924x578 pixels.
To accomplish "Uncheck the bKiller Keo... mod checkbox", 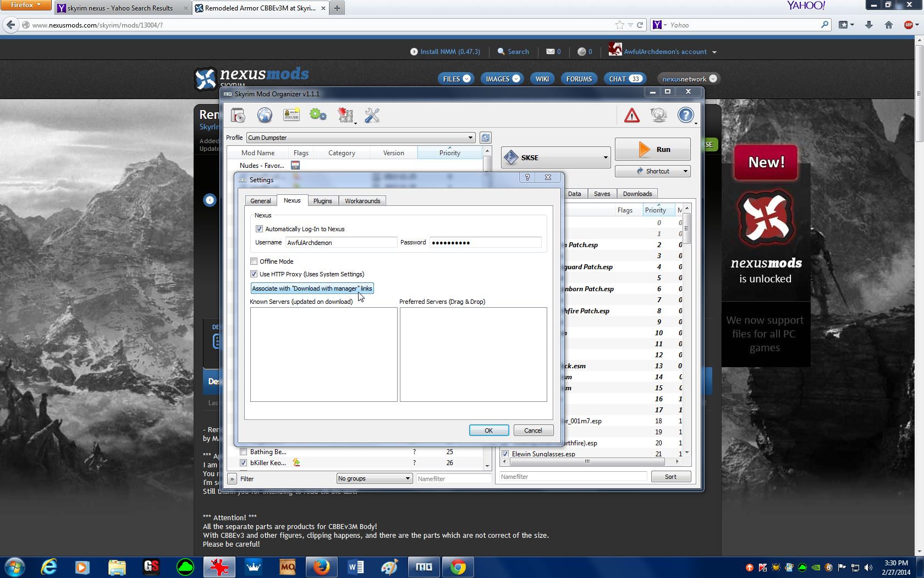I will 244,463.
